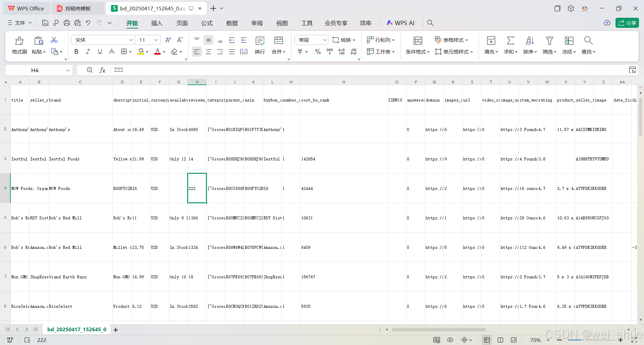Toggle Italic formatting
This screenshot has height=345, width=644.
pos(88,52)
